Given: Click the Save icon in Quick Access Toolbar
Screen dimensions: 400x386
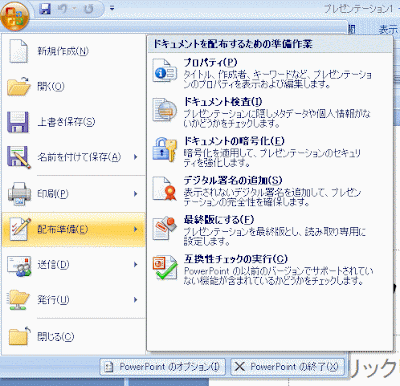Looking at the screenshot, I should click(x=45, y=9).
